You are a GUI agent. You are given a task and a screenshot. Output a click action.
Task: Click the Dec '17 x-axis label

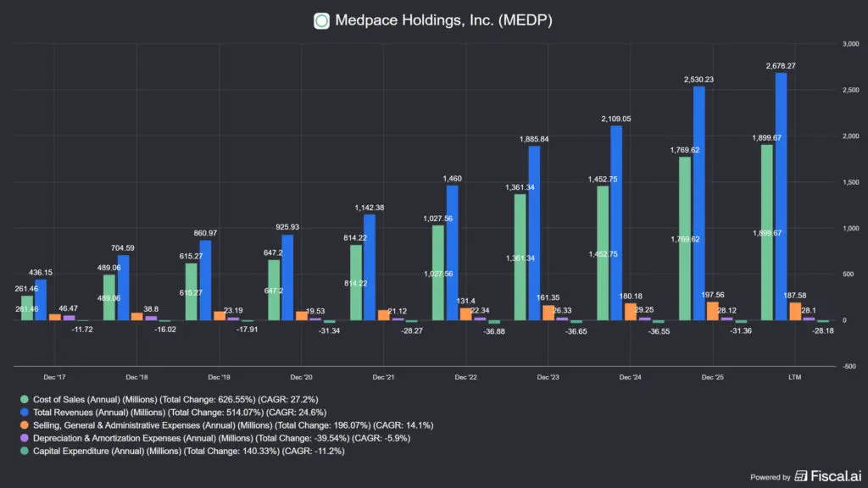click(54, 377)
